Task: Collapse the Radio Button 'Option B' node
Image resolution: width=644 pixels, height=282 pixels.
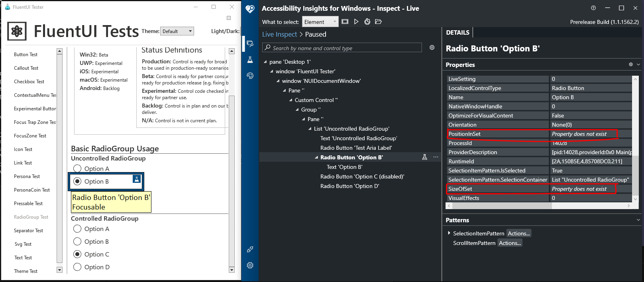Action: point(316,157)
